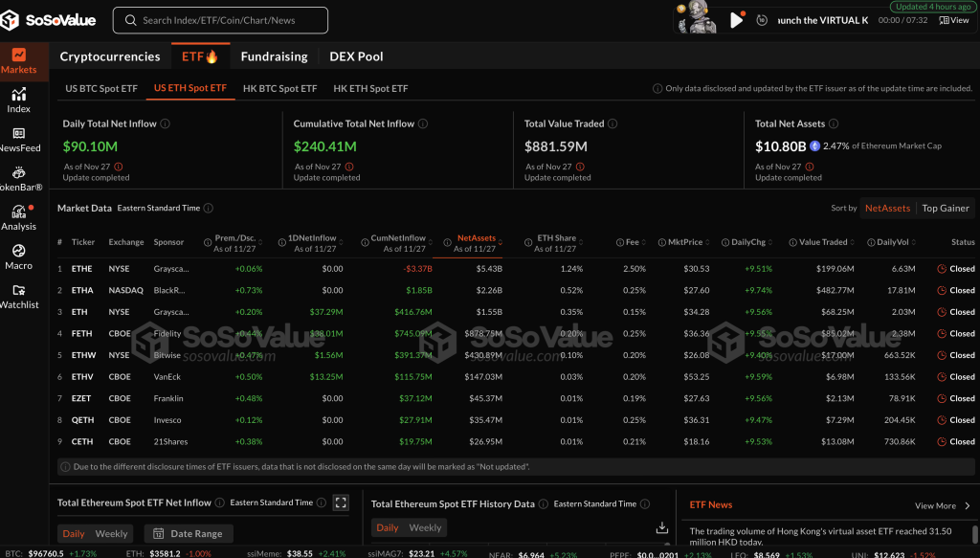Click the QETH ticker in the table
The height and width of the screenshot is (558, 980).
click(82, 420)
